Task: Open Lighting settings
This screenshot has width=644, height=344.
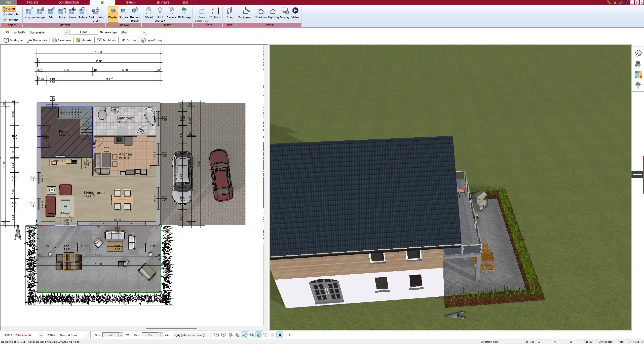Action: coord(273,13)
